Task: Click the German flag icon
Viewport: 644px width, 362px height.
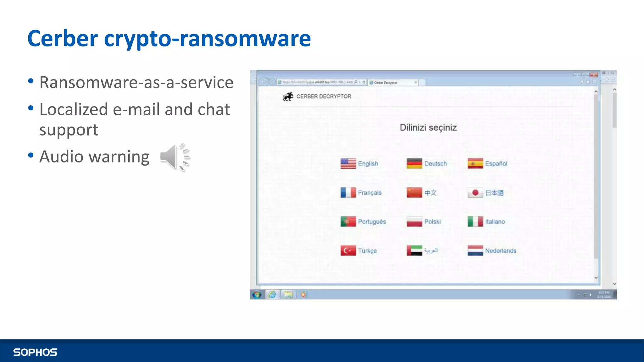Action: 414,164
